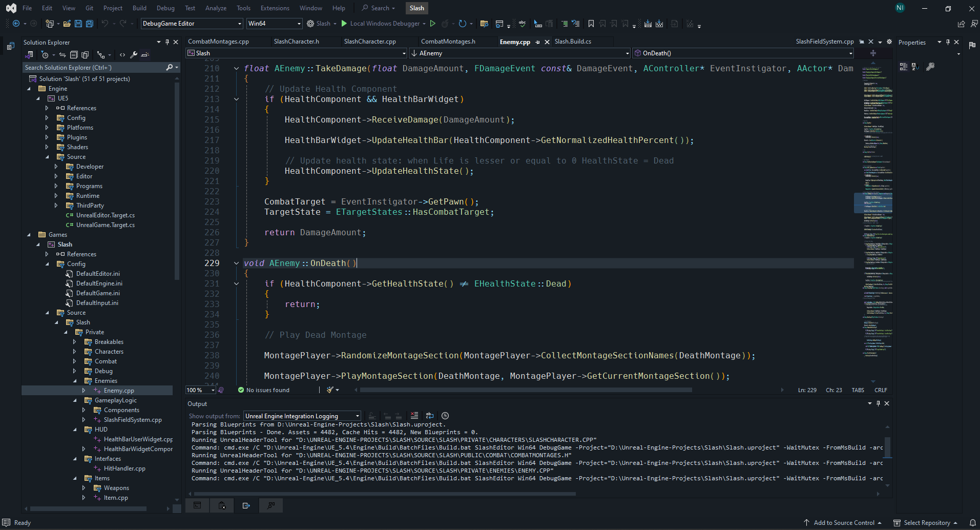Click the notifications bell in status bar

(972, 523)
